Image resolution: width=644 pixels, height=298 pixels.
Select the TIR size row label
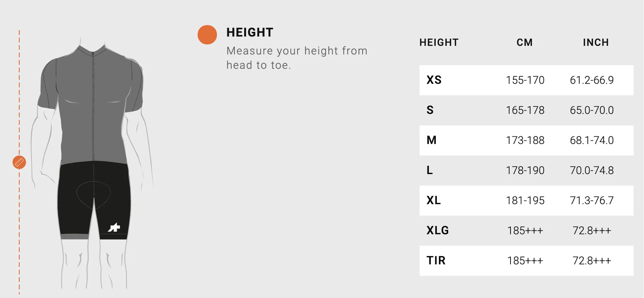coord(436,261)
